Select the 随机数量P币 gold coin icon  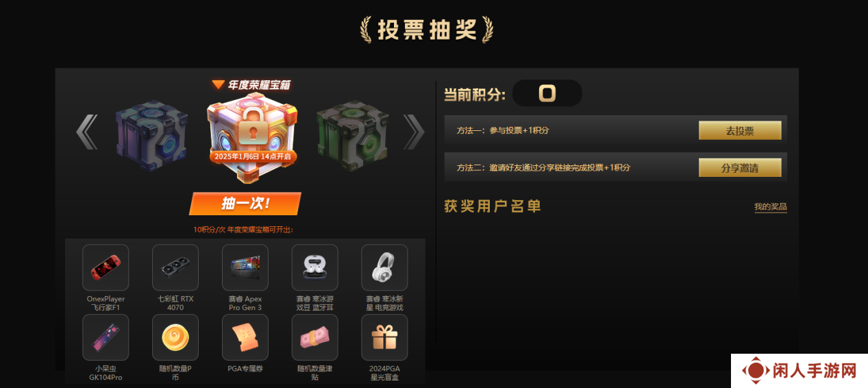175,337
